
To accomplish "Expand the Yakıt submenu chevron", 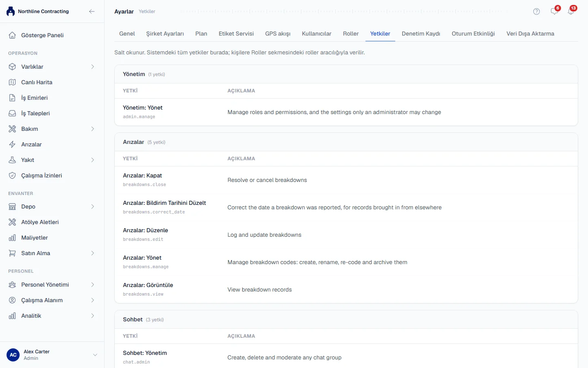I will point(93,160).
